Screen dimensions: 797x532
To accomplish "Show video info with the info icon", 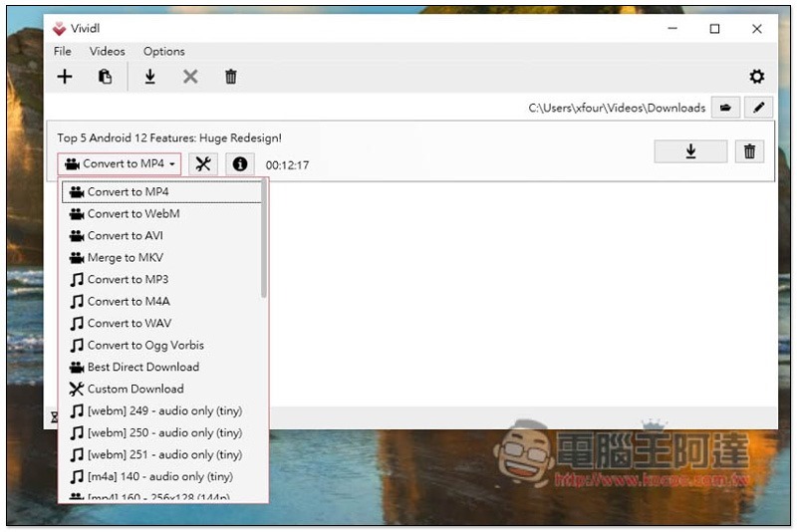I will pyautogui.click(x=239, y=164).
